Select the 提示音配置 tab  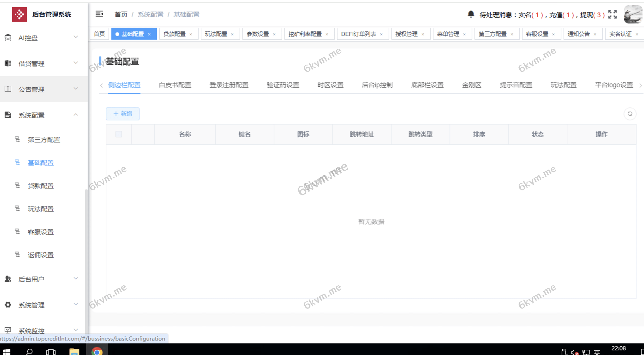click(516, 85)
